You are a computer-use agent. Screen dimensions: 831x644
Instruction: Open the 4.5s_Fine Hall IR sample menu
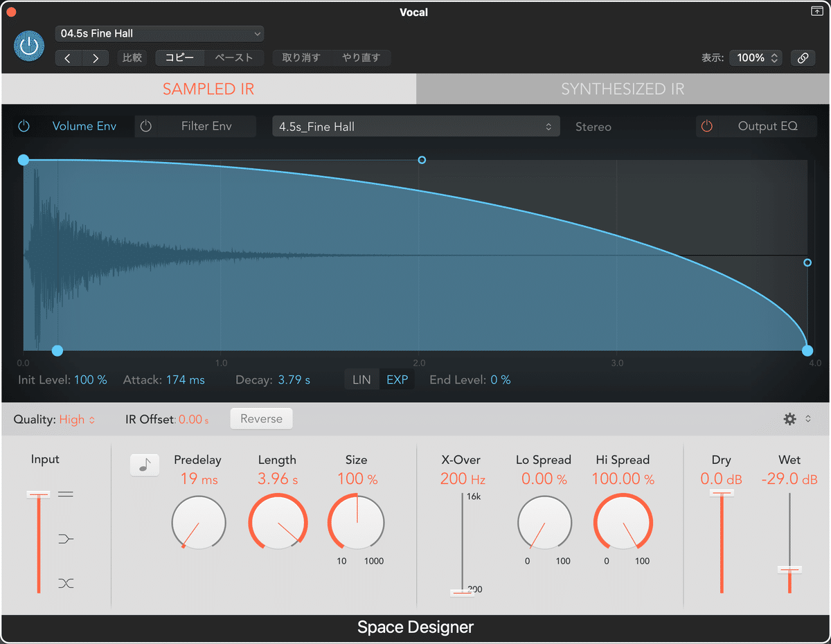415,127
